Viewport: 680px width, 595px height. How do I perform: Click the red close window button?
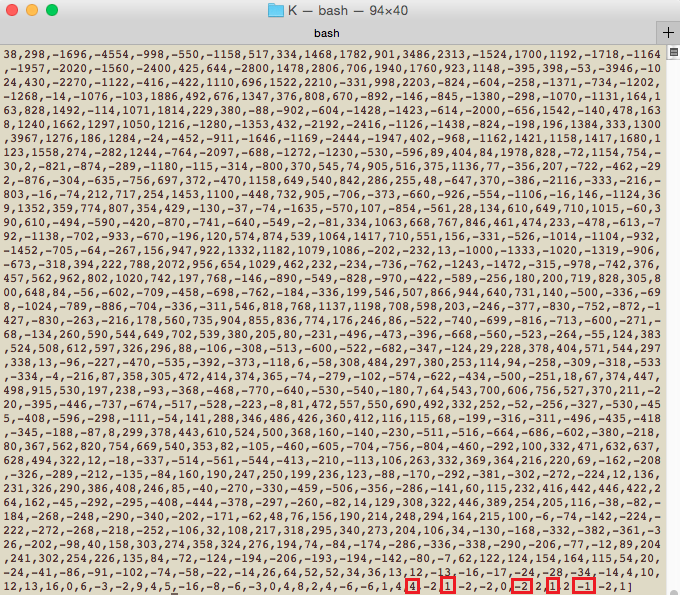[x=12, y=10]
